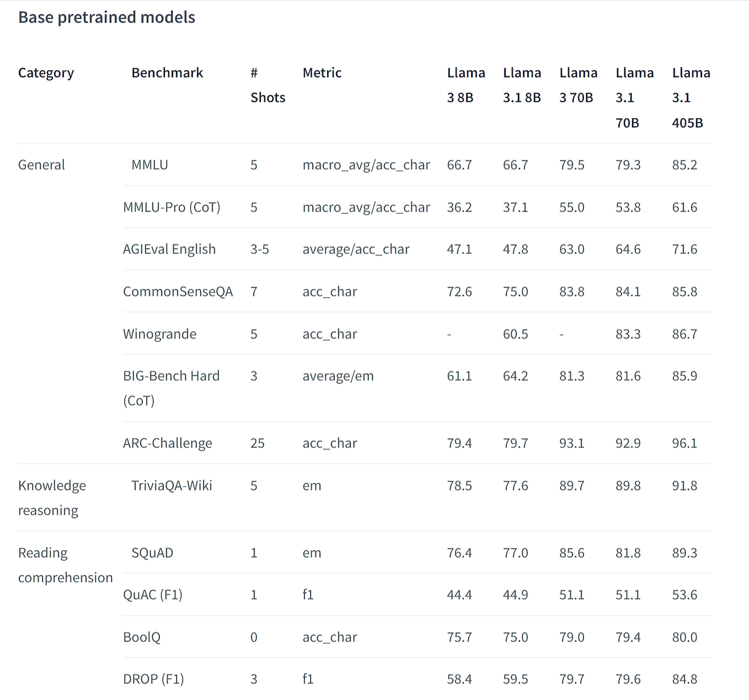Image resolution: width=749 pixels, height=700 pixels.
Task: Select the ARC-Challenge benchmark cell
Action: (167, 443)
